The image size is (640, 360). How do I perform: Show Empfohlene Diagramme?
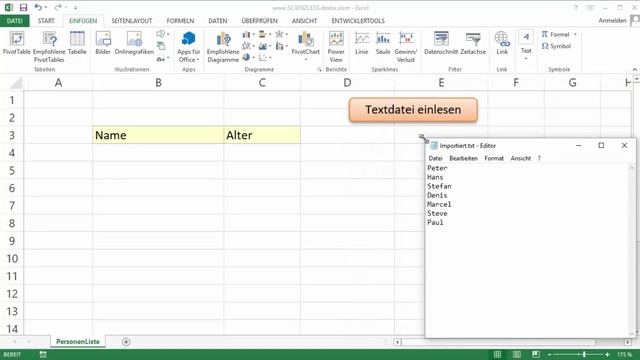(223, 47)
